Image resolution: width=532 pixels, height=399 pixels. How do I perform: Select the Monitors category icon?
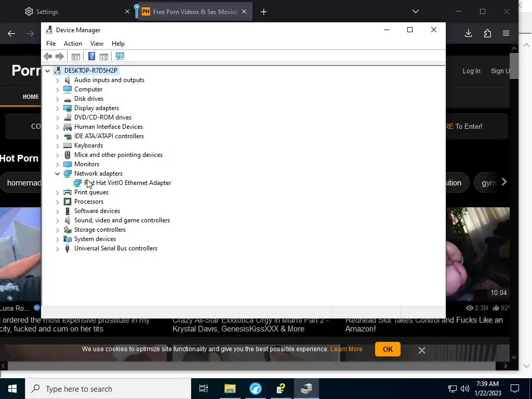(68, 164)
